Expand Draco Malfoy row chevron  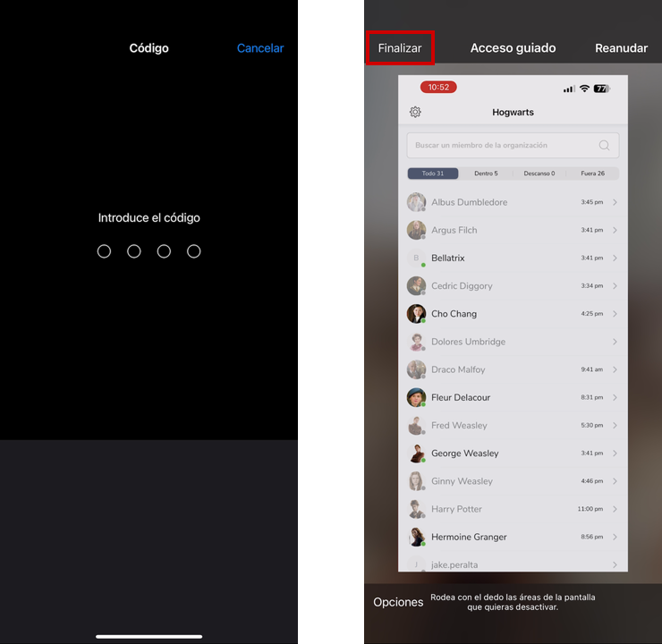615,369
